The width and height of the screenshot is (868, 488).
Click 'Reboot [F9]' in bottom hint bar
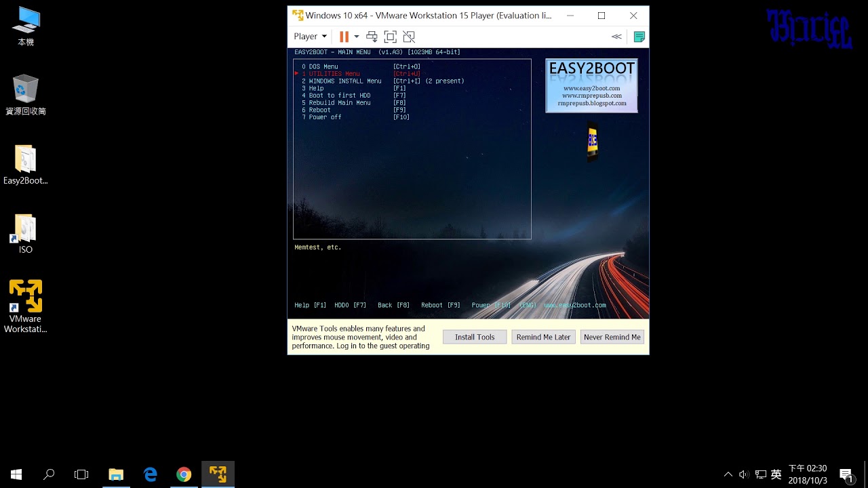click(441, 305)
